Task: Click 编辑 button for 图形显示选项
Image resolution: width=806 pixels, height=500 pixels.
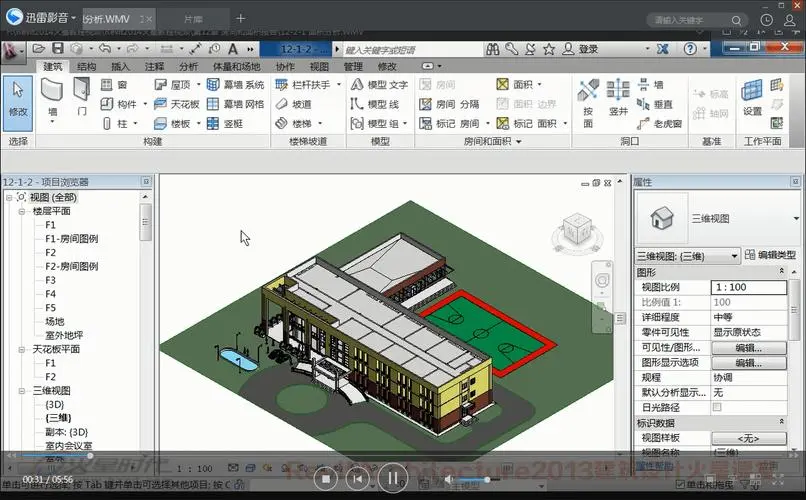Action: pos(748,363)
